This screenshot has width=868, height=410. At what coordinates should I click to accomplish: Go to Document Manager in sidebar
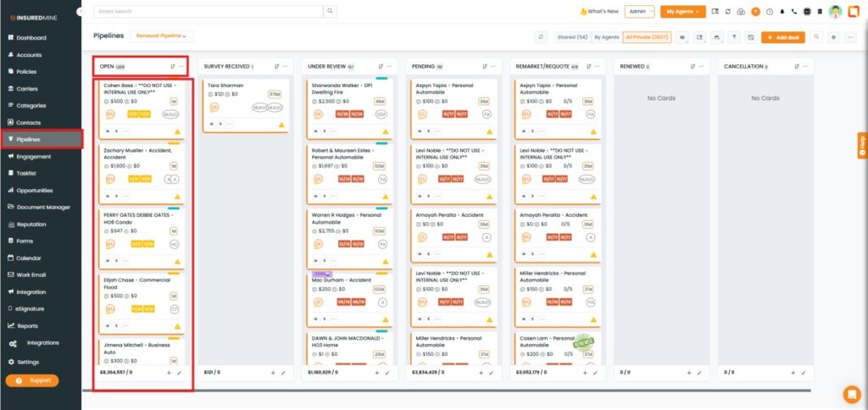point(43,208)
